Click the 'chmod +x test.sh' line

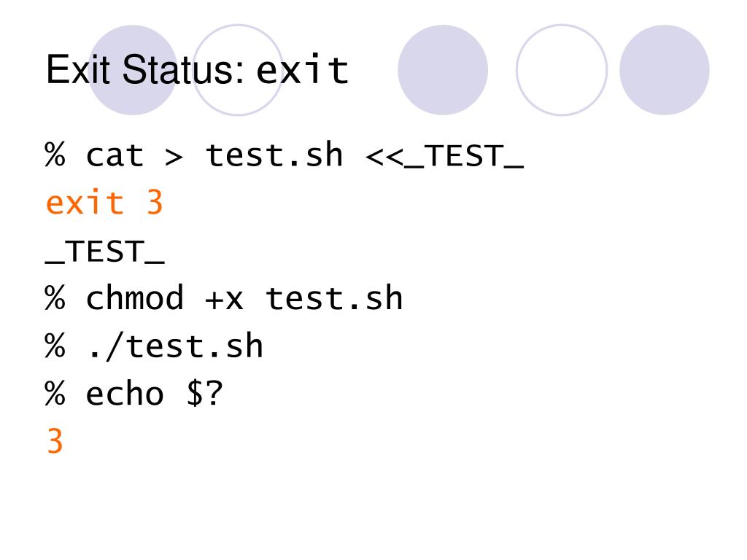pos(224,298)
